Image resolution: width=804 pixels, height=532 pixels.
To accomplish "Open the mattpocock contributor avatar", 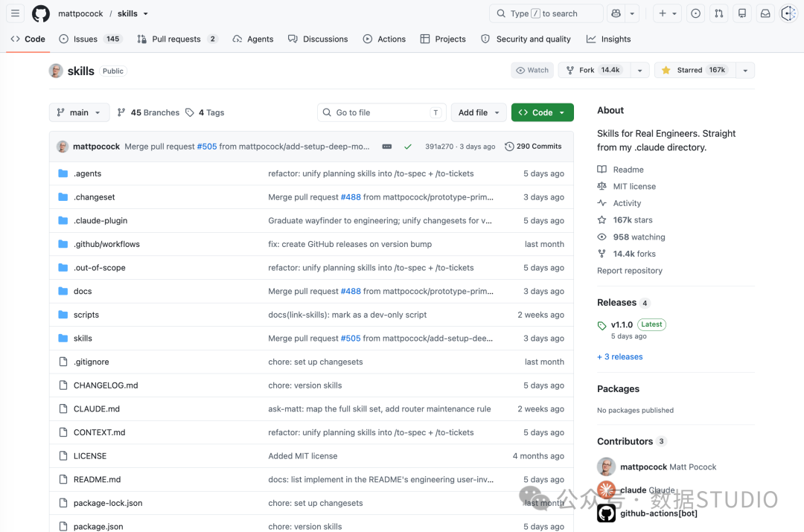I will click(606, 467).
